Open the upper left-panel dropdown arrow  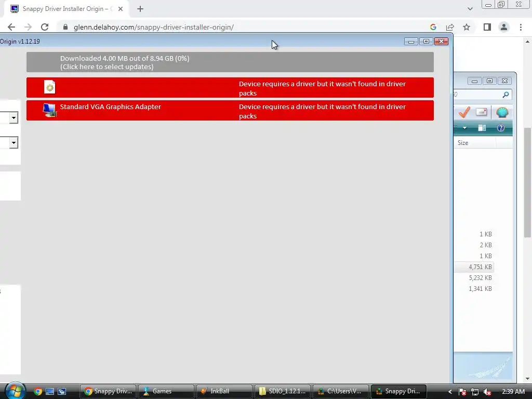(x=14, y=118)
